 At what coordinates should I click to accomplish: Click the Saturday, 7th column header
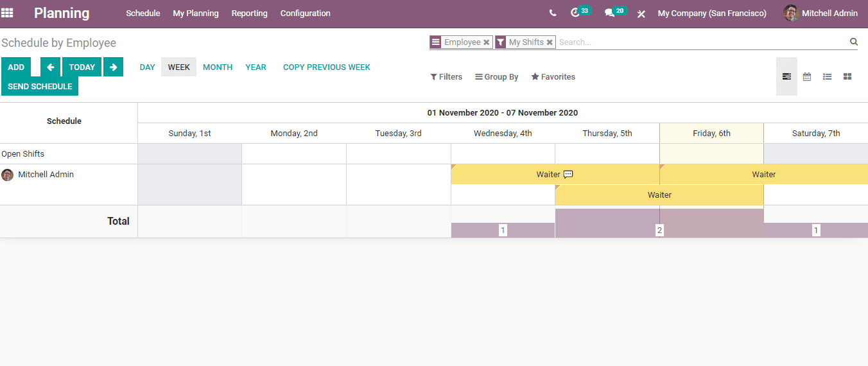[816, 134]
